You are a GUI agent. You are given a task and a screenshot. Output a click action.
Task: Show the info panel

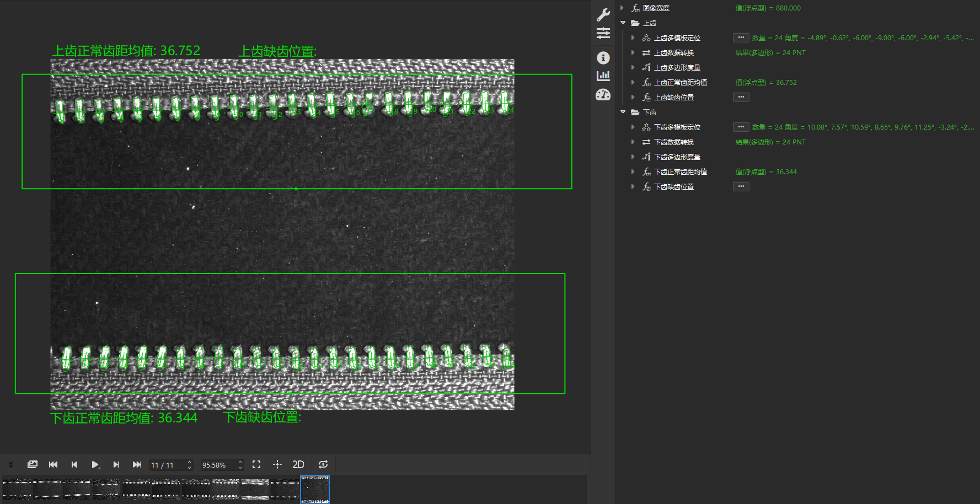coord(603,58)
